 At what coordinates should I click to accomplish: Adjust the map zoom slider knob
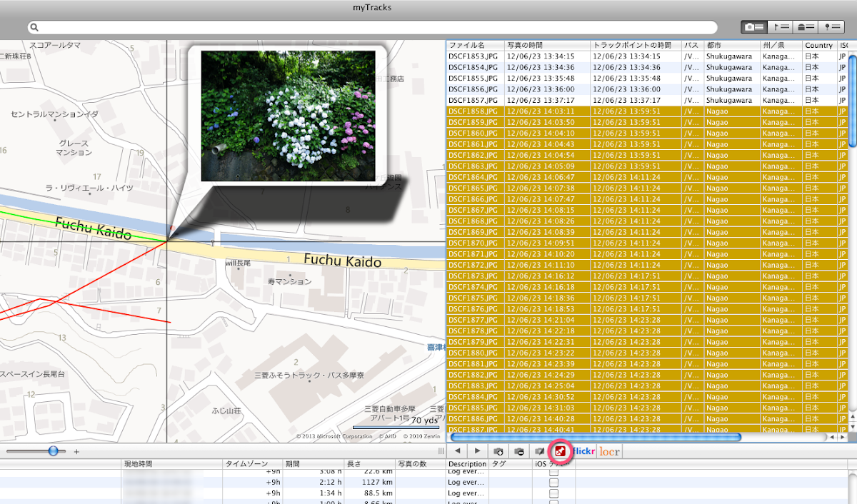[x=53, y=451]
